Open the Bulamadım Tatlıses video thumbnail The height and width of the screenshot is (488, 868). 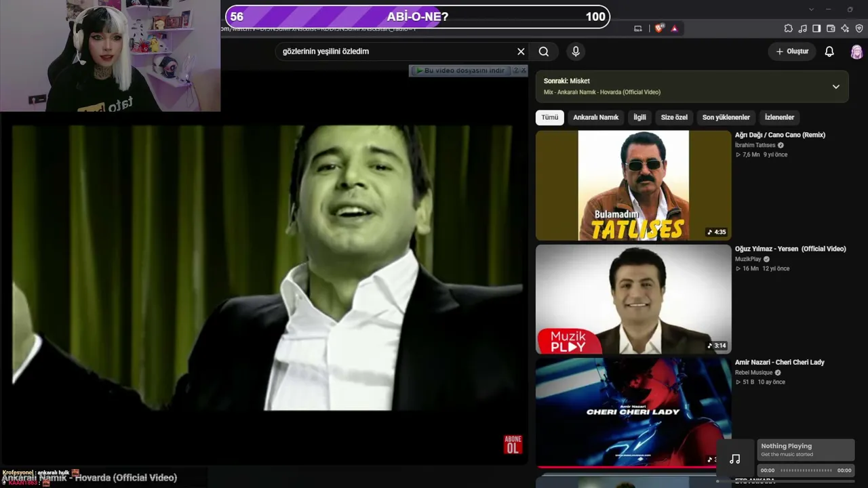(633, 185)
